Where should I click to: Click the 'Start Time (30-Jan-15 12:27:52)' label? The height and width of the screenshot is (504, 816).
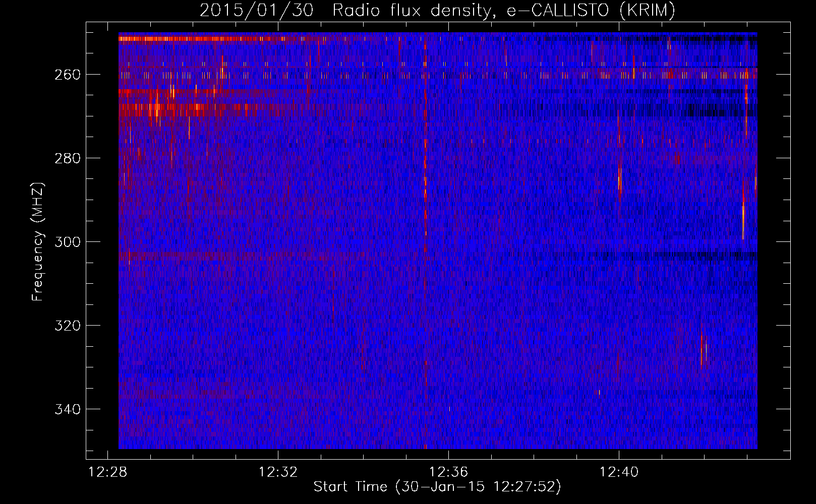(437, 487)
